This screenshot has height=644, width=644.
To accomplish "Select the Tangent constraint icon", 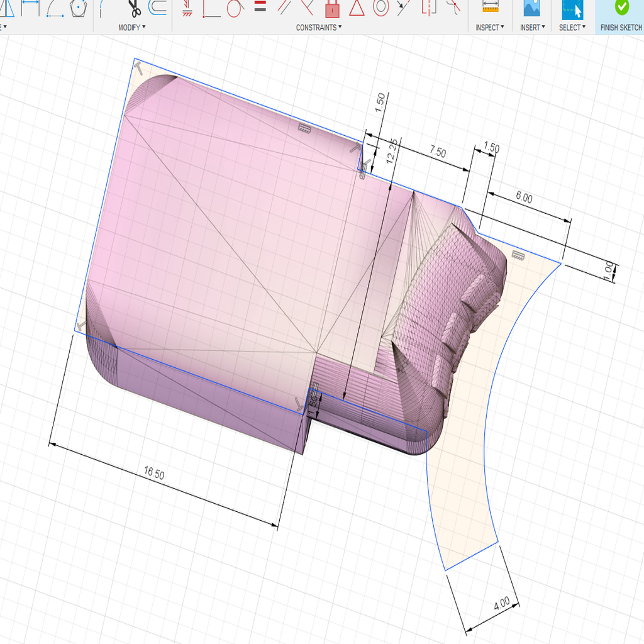I will (235, 8).
